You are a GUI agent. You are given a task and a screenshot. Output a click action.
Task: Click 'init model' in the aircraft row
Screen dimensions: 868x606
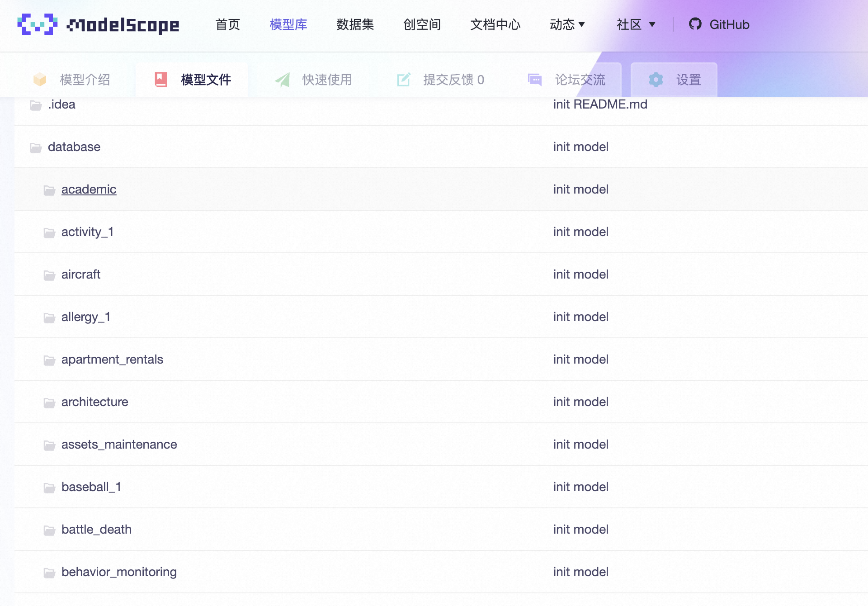[x=581, y=275]
